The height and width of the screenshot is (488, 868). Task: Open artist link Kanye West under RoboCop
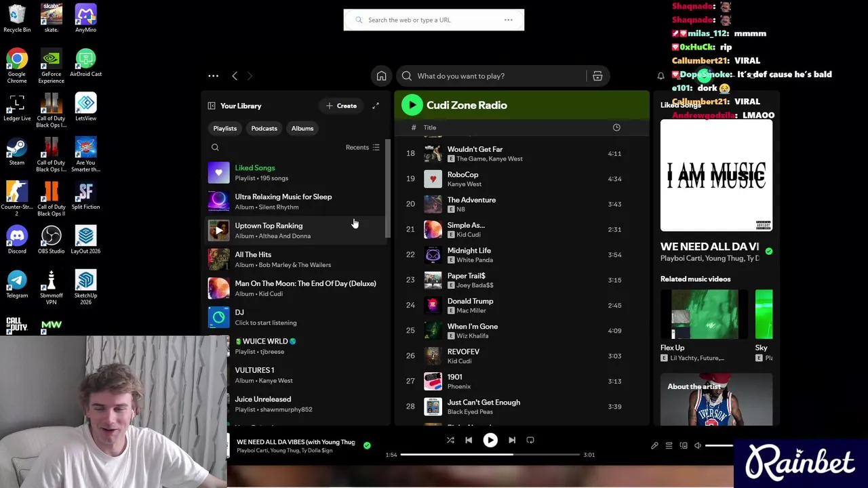(x=464, y=184)
